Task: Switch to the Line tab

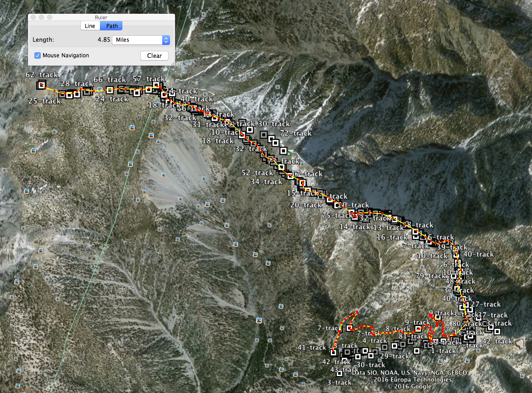Action: pyautogui.click(x=90, y=26)
